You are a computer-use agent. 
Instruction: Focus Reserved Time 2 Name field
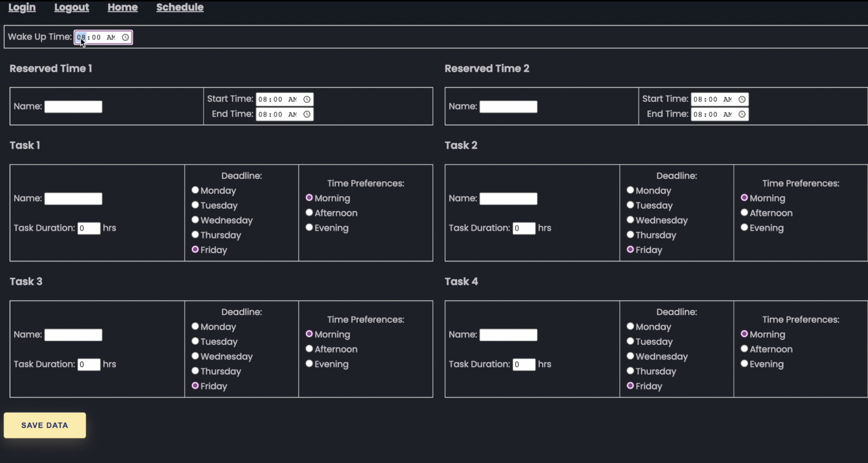pos(508,107)
